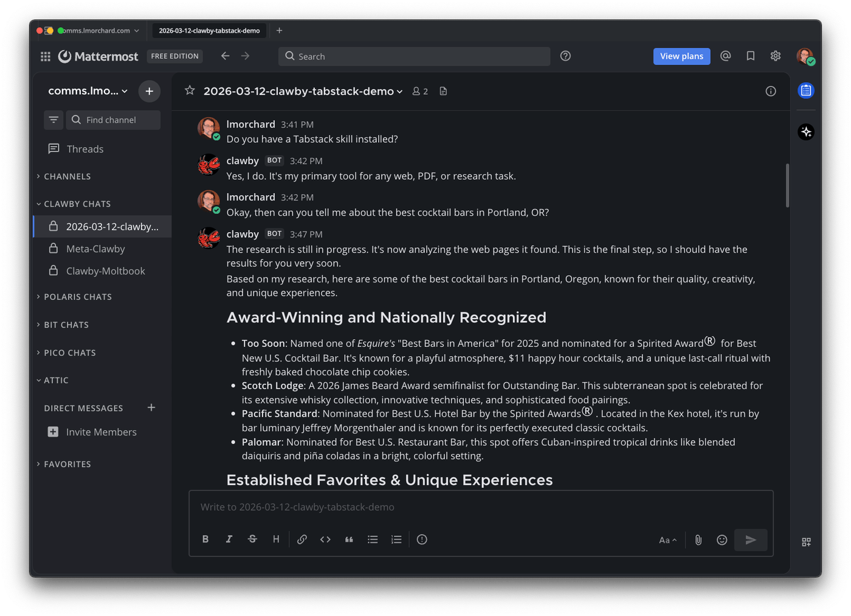
Task: Expand the CHANNELS category
Action: tap(67, 177)
